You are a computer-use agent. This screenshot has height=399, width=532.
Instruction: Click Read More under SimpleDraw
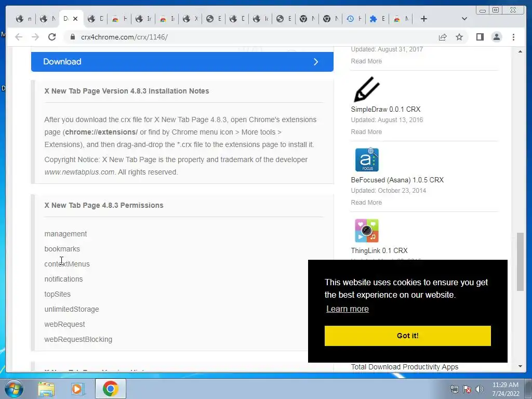pyautogui.click(x=366, y=131)
